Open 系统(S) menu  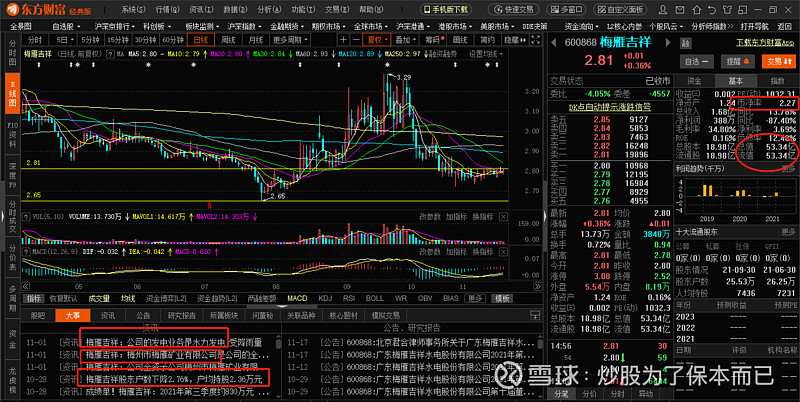click(x=134, y=9)
